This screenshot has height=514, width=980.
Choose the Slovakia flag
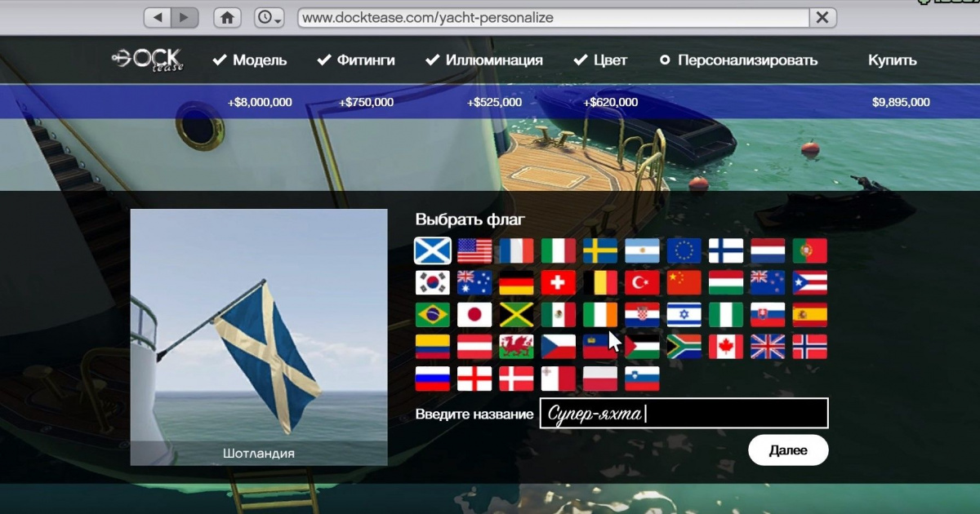pyautogui.click(x=768, y=315)
